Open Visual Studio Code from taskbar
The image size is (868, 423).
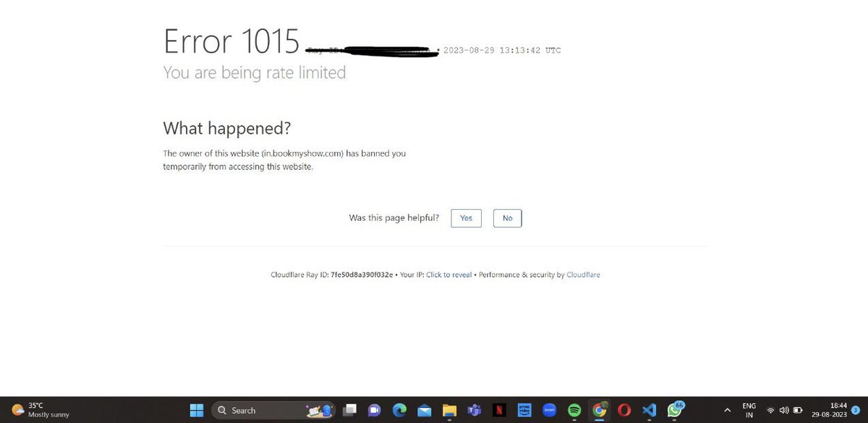pyautogui.click(x=649, y=410)
